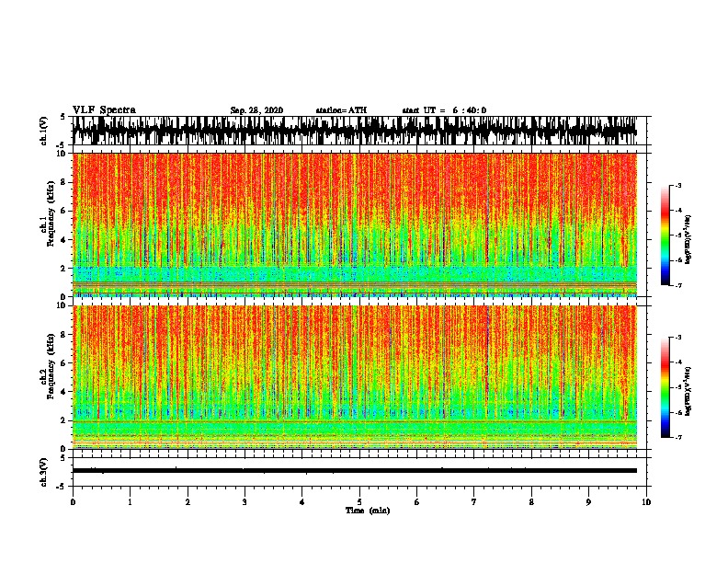The height and width of the screenshot is (563, 728).
Task: Click the ch.1 color scale bar
Action: 665,236
